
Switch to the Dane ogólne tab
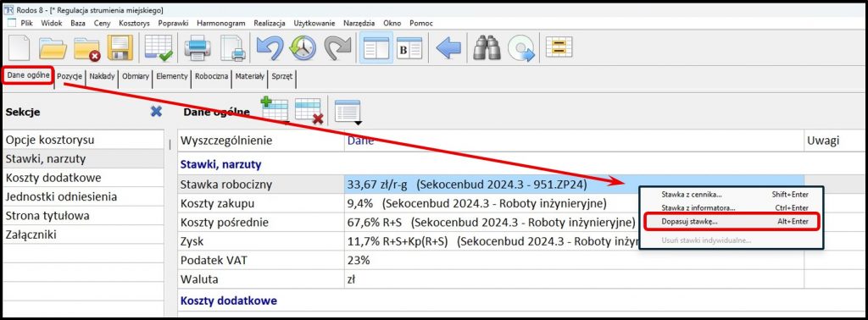coord(28,75)
